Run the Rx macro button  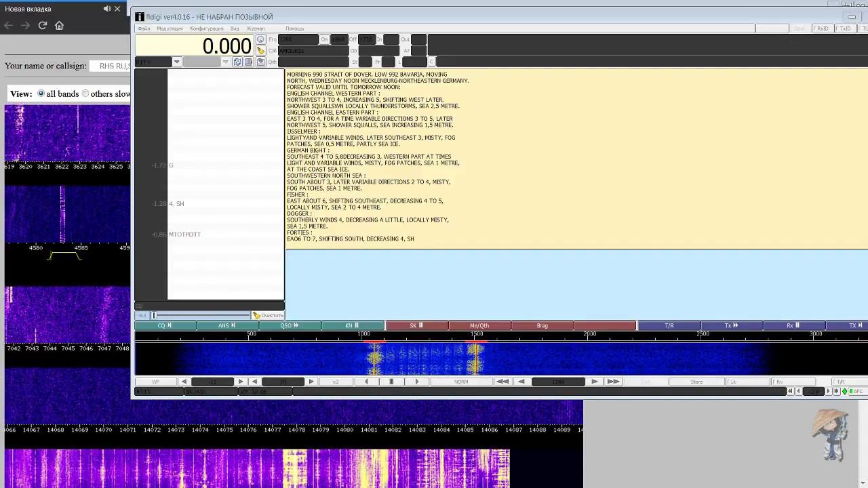(x=793, y=325)
